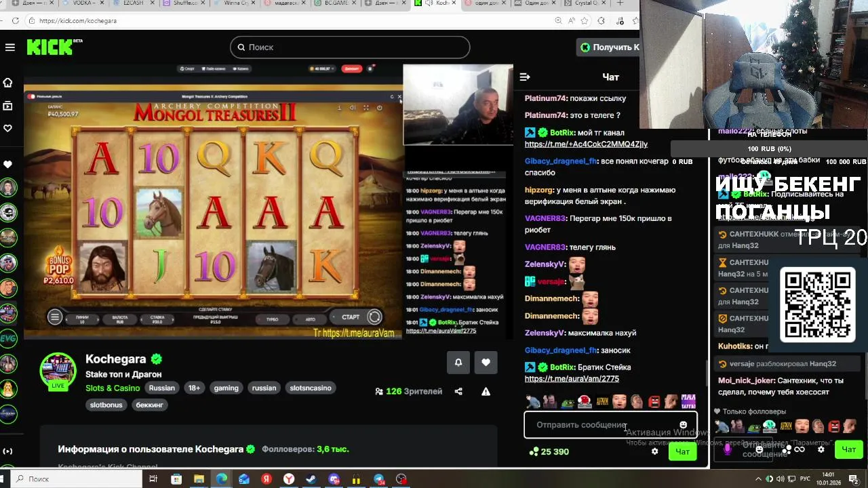This screenshot has height=488, width=868.
Task: Toggle slot game fullscreen icon
Action: click(x=366, y=108)
